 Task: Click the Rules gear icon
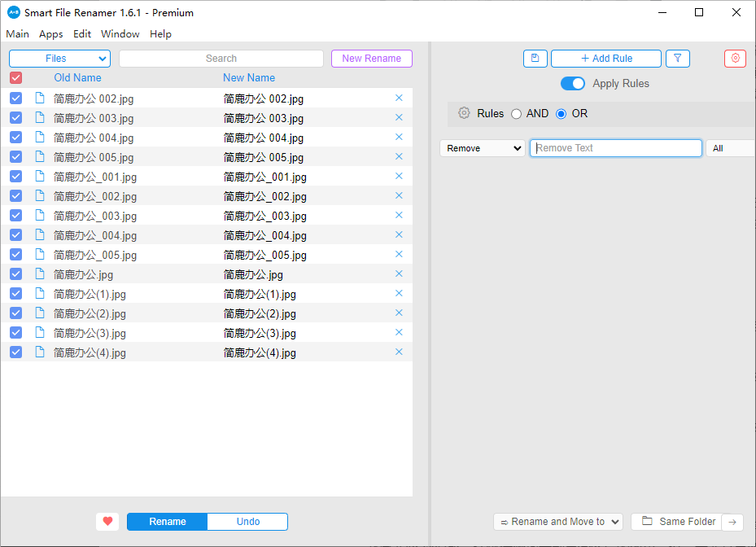pyautogui.click(x=464, y=114)
